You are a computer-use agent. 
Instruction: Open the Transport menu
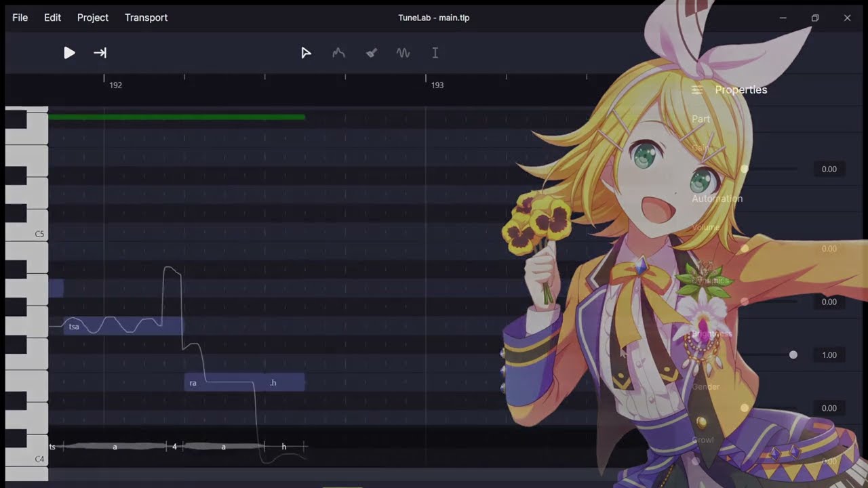pyautogui.click(x=146, y=18)
